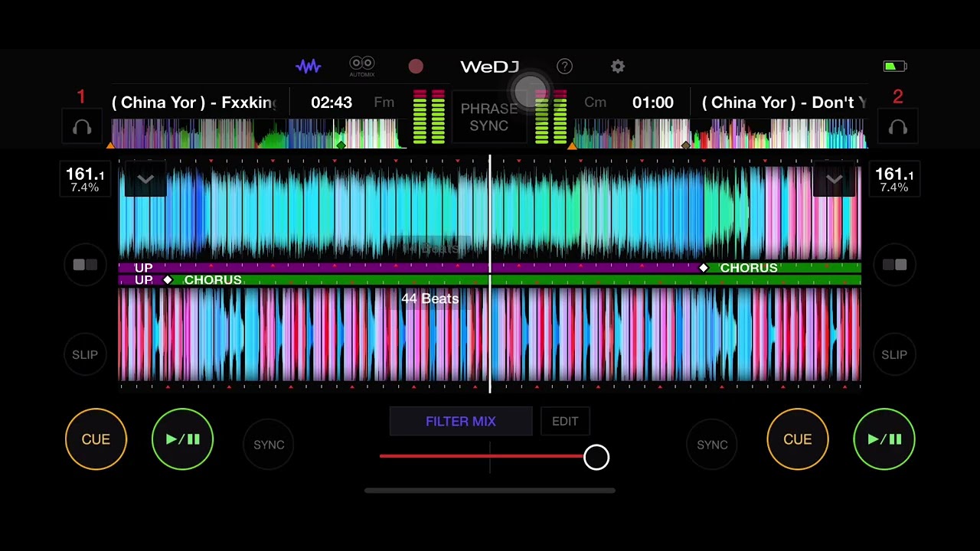Hit the CUE button for deck 2
Image resolution: width=980 pixels, height=551 pixels.
pyautogui.click(x=797, y=439)
